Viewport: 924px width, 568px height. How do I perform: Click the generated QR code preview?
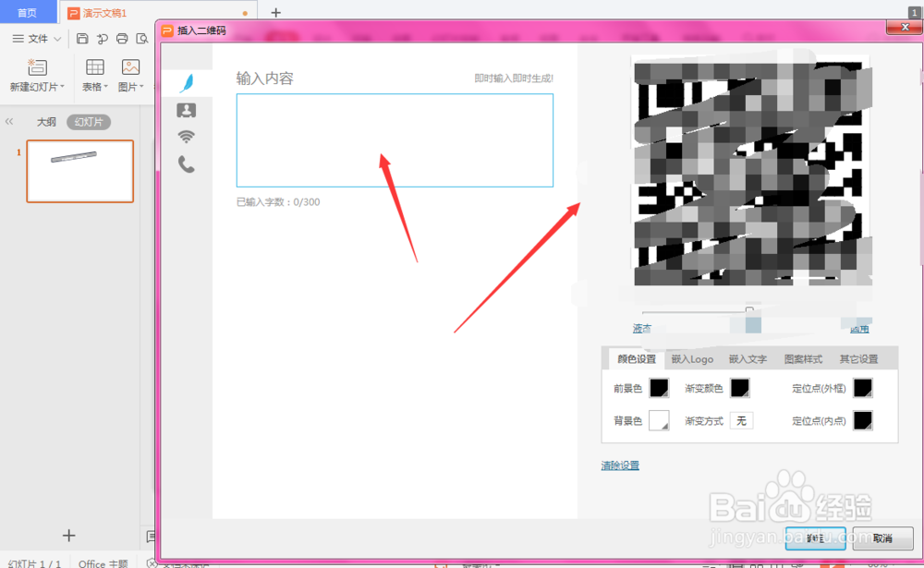pyautogui.click(x=752, y=170)
